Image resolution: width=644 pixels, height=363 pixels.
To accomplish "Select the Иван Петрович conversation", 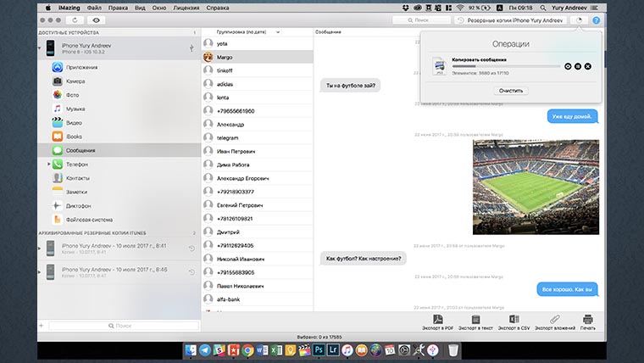I will pyautogui.click(x=258, y=151).
